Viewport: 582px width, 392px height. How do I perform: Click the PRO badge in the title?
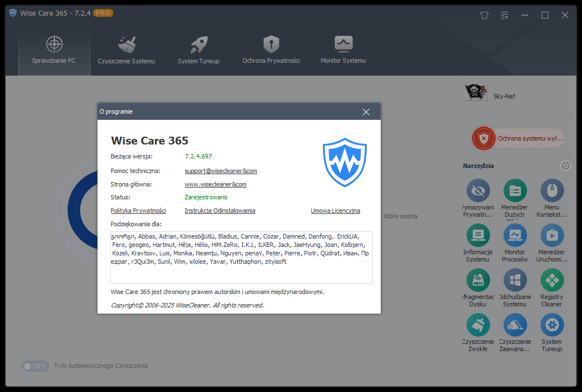pyautogui.click(x=103, y=13)
